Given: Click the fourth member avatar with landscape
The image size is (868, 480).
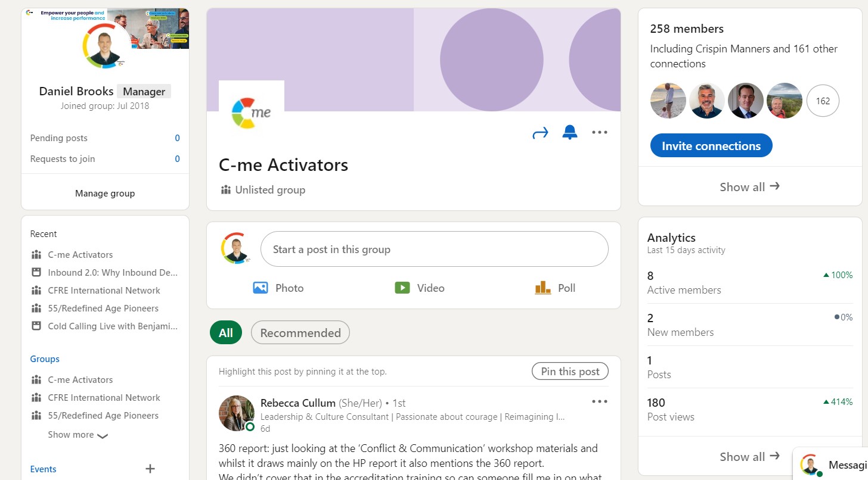Looking at the screenshot, I should pos(785,101).
